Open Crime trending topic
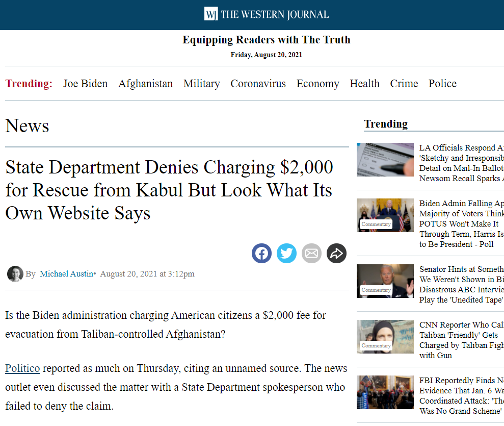This screenshot has width=504, height=426. (404, 84)
